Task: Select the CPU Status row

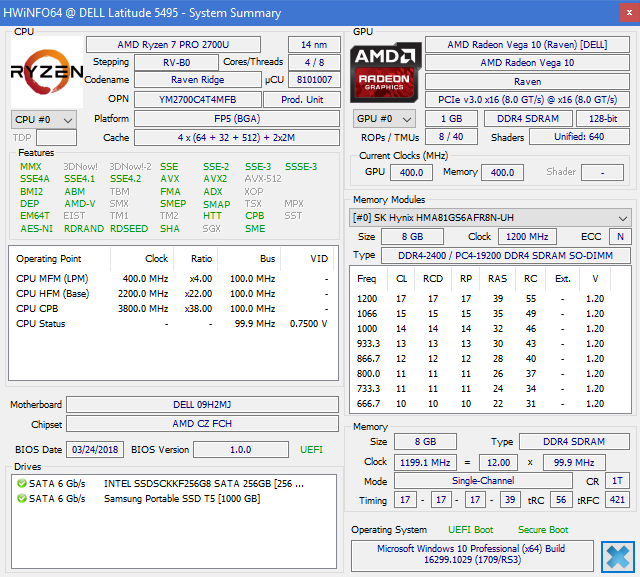Action: coord(172,324)
